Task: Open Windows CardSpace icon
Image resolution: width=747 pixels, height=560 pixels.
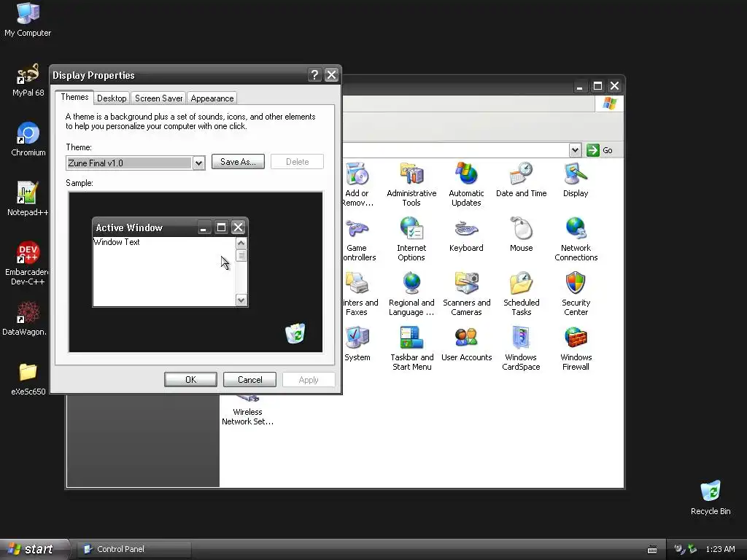Action: click(x=521, y=349)
